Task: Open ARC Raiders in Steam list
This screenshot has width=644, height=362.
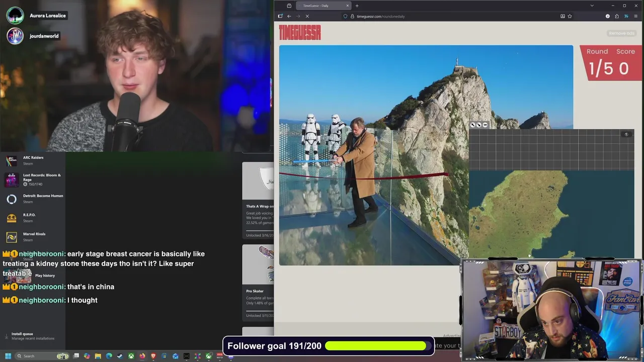Action: point(33,160)
